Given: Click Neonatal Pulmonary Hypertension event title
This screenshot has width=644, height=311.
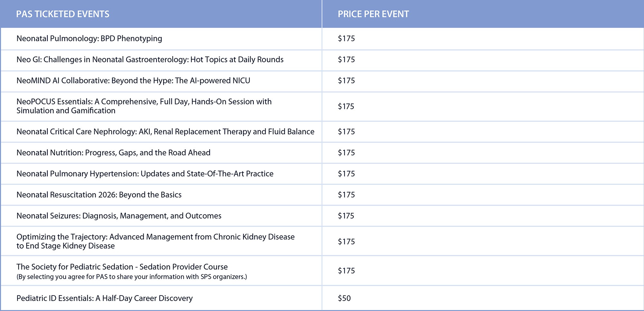Looking at the screenshot, I should [145, 174].
